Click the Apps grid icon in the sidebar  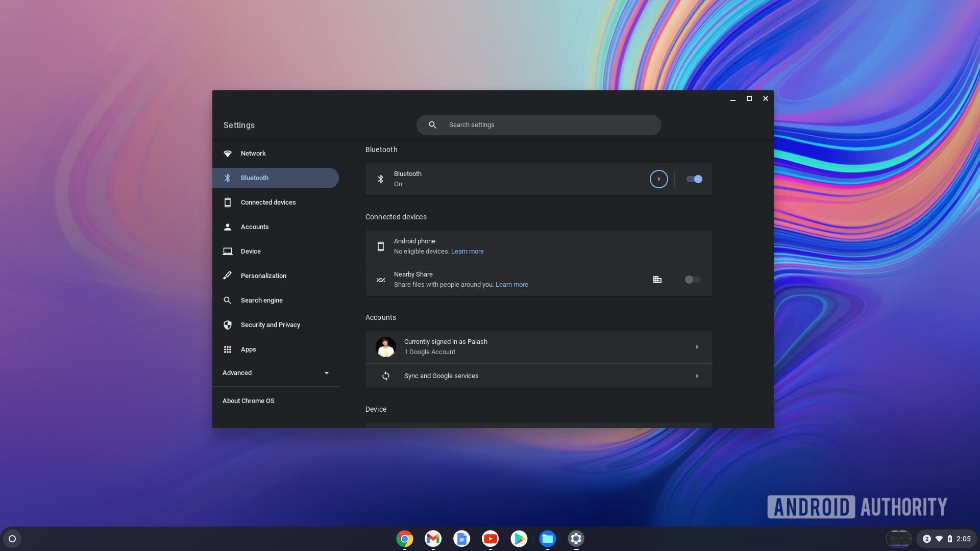point(228,349)
